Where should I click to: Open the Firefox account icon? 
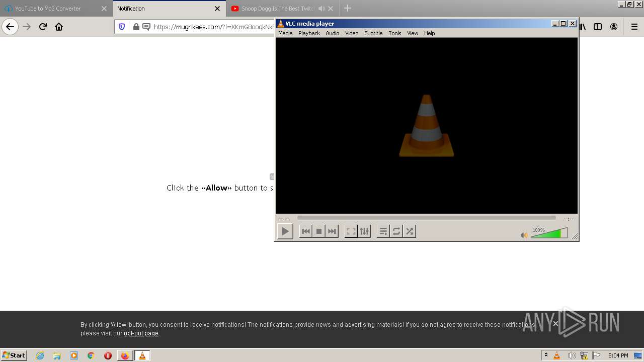coord(614,27)
